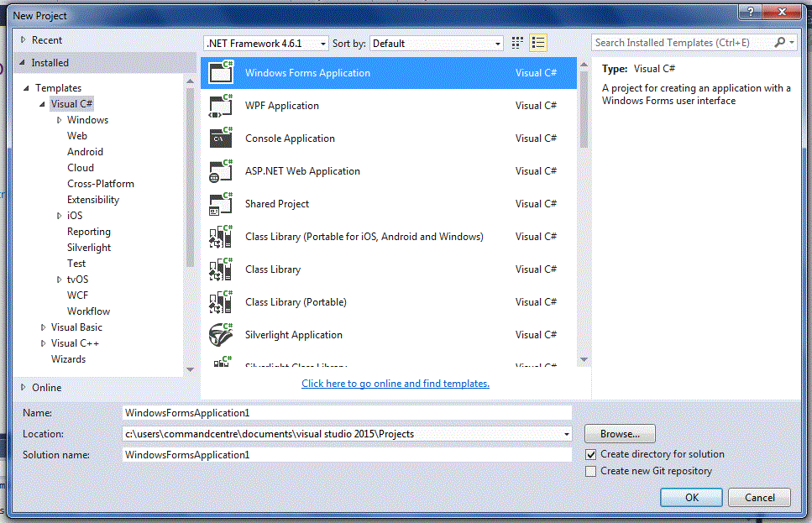Enable Create new Git repository checkbox

pyautogui.click(x=591, y=471)
